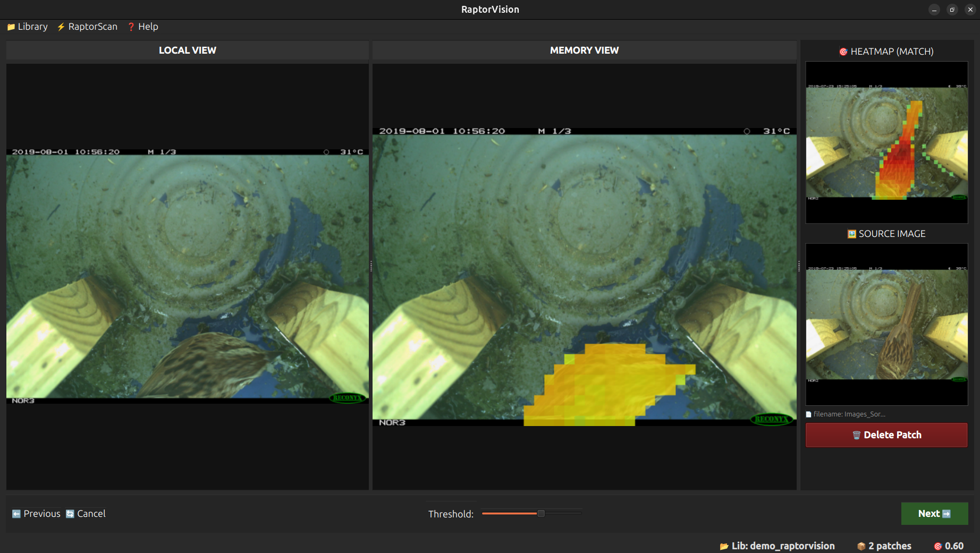Click the Heatmap (Match) thumbnail image
This screenshot has height=553, width=980.
click(886, 142)
